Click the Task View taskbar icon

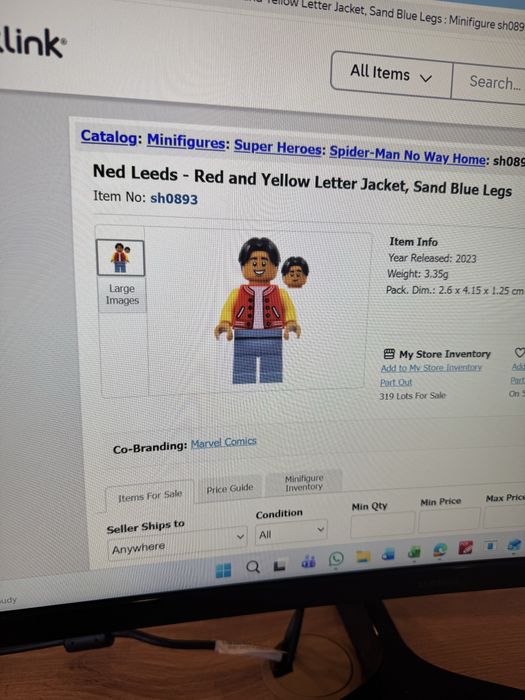pos(280,565)
